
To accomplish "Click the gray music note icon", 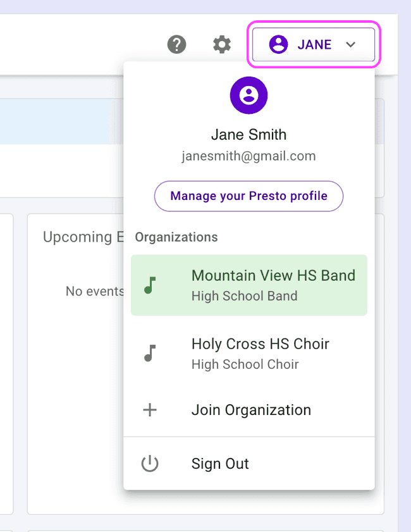I will click(x=150, y=353).
